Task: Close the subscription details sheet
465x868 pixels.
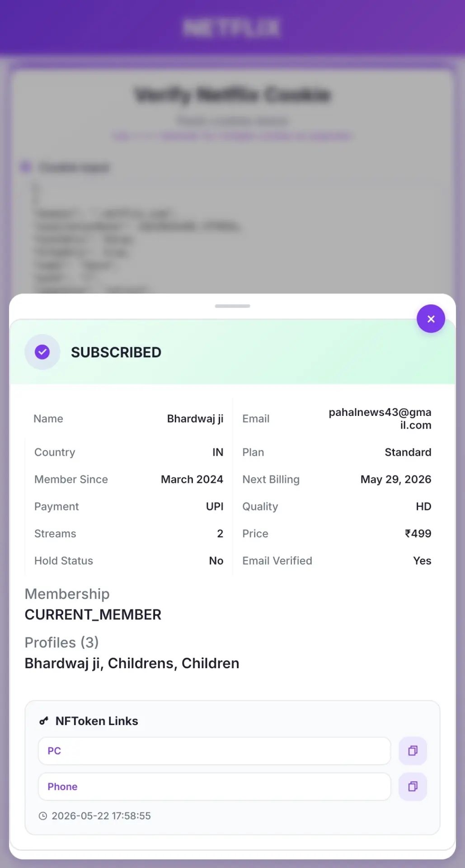Action: click(x=431, y=319)
